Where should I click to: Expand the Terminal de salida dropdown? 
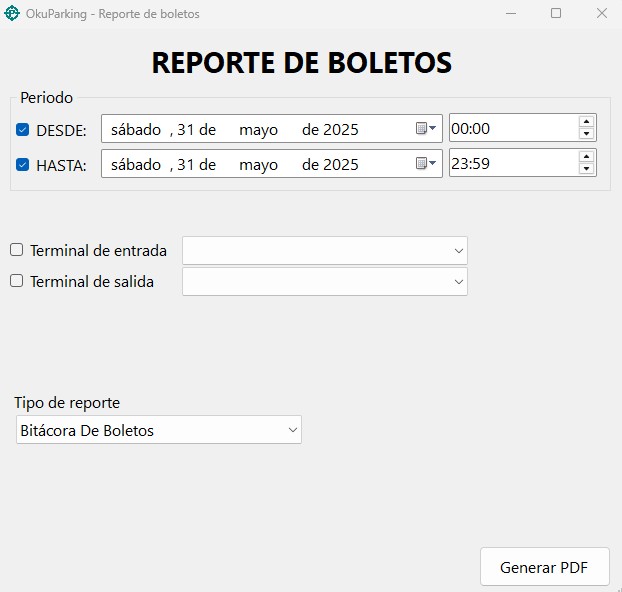(324, 281)
